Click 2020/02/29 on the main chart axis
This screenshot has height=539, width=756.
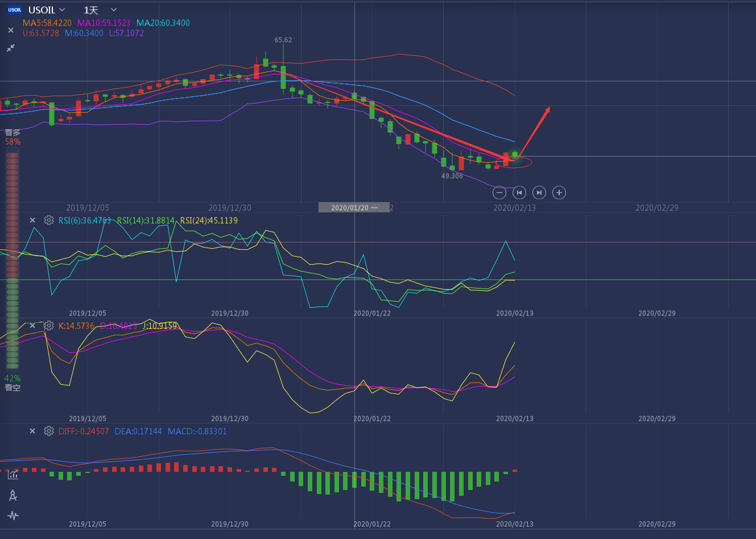[657, 208]
